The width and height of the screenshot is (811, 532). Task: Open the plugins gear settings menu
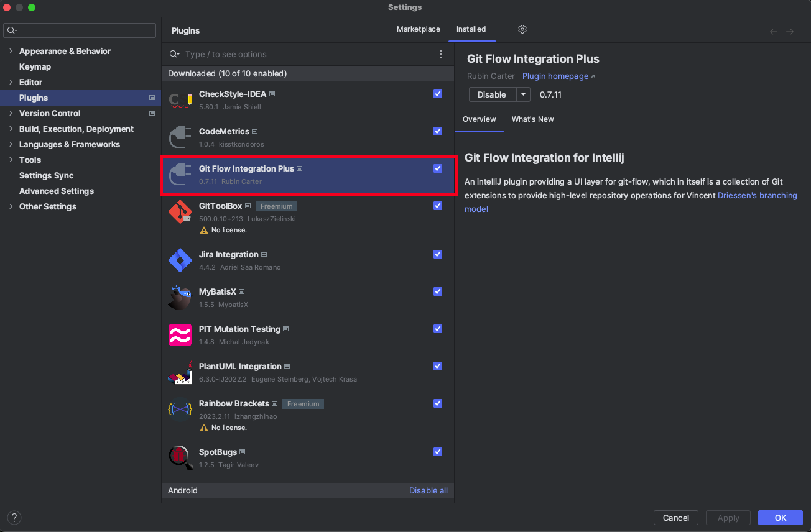point(522,29)
